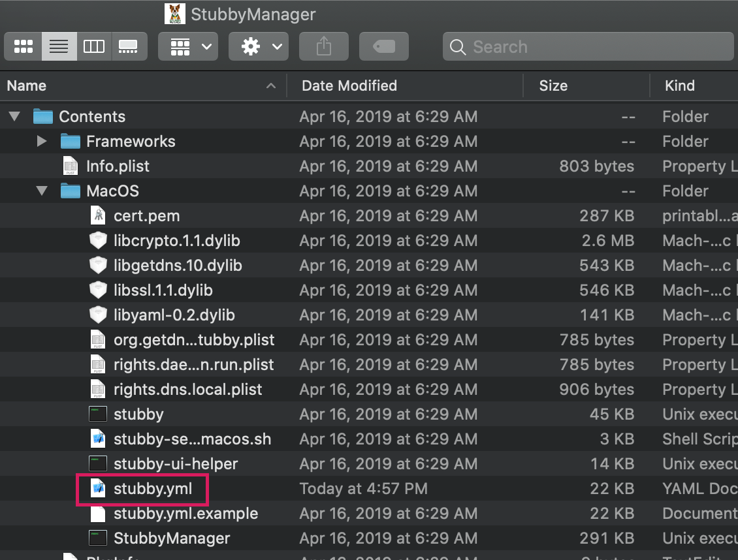Select stubby-ui-helper file name
The image size is (738, 560).
click(x=176, y=464)
